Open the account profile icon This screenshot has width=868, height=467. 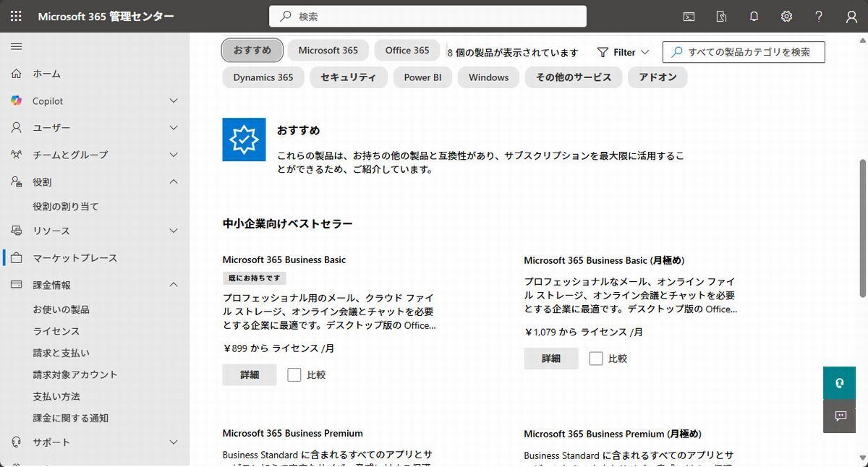tap(851, 16)
